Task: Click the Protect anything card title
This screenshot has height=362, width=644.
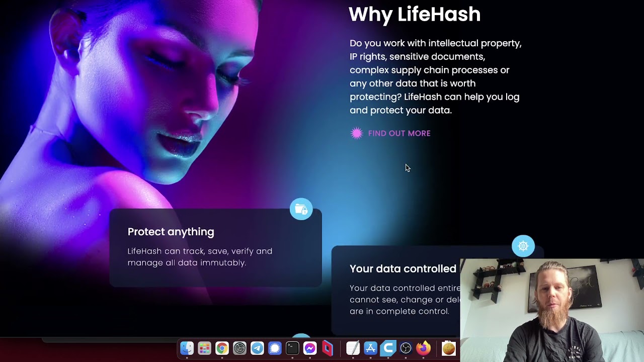Action: (171, 232)
